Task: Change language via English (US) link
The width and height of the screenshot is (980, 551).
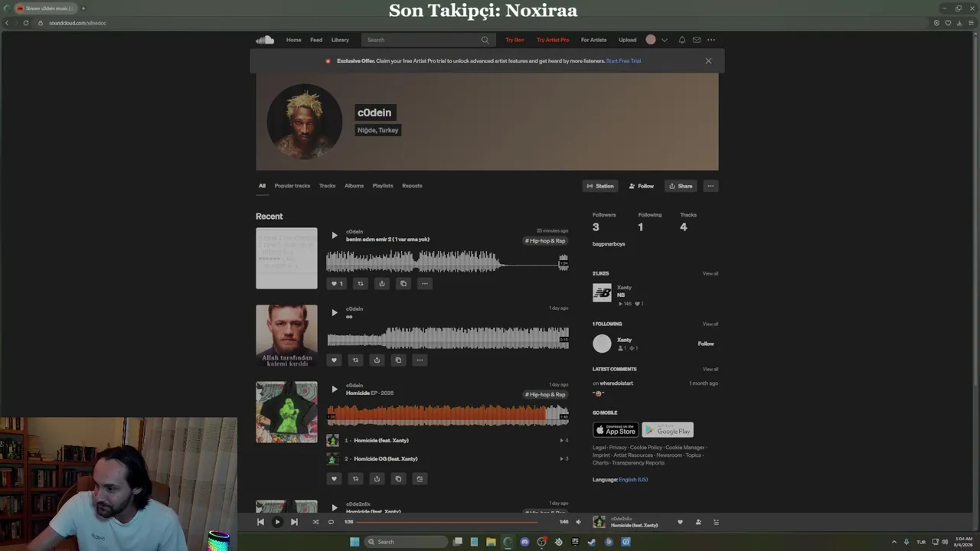Action: click(x=633, y=480)
